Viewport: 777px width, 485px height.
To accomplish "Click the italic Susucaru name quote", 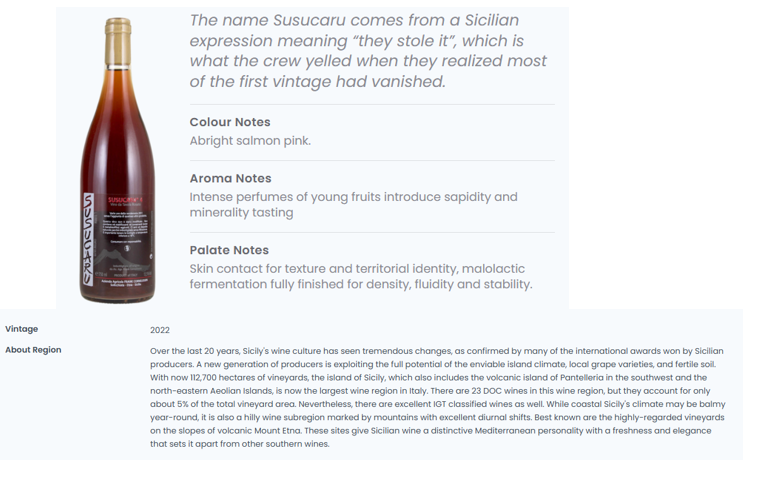I will tap(368, 51).
